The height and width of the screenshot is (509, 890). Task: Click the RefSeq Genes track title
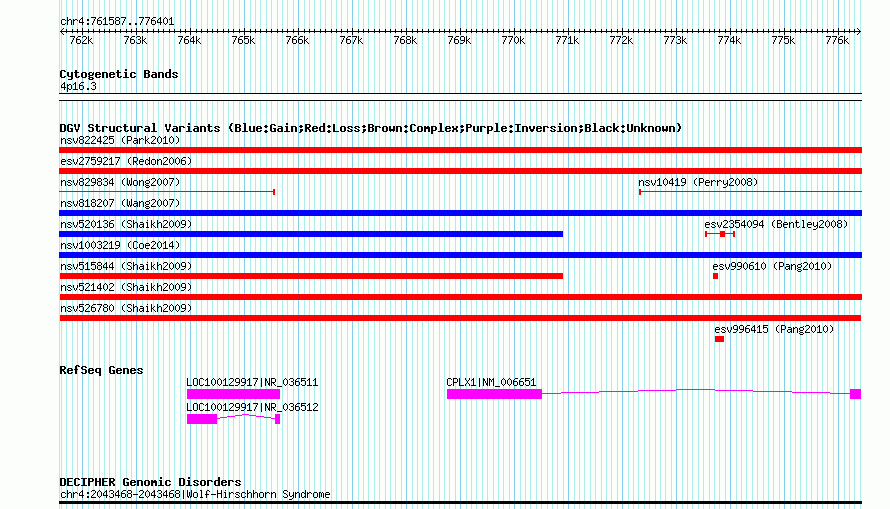pyautogui.click(x=101, y=370)
